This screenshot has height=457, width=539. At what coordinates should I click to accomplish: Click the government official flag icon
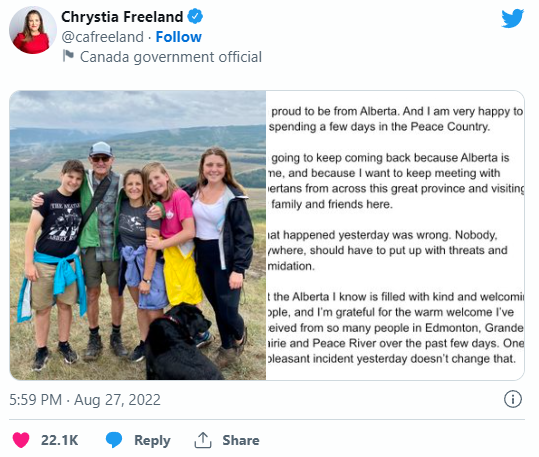point(68,56)
